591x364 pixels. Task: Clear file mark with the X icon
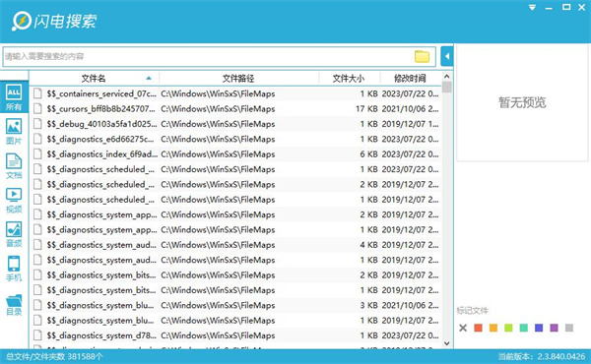[463, 328]
